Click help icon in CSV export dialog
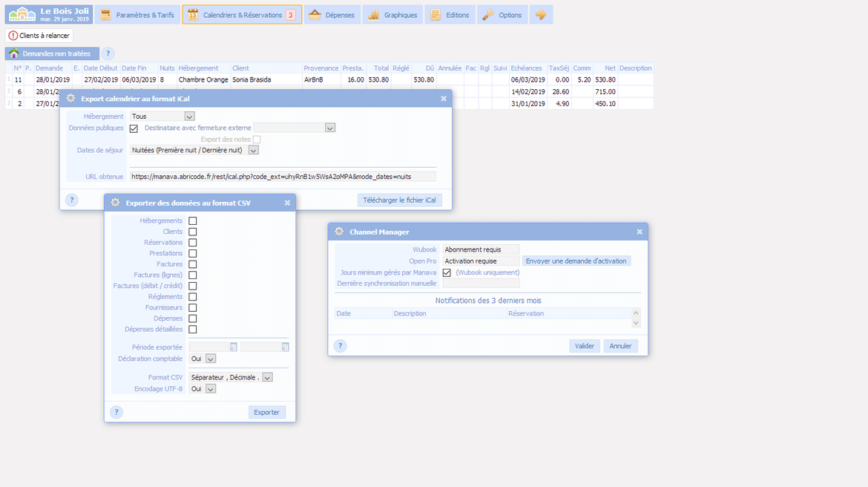Screen dimensions: 868x487 pyautogui.click(x=116, y=412)
